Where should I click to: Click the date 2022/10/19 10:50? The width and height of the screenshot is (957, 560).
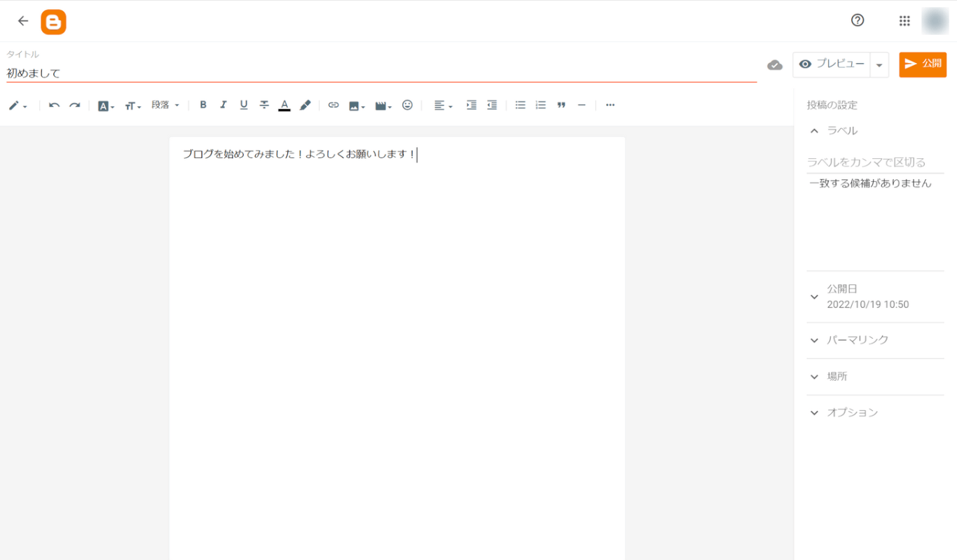(x=868, y=305)
